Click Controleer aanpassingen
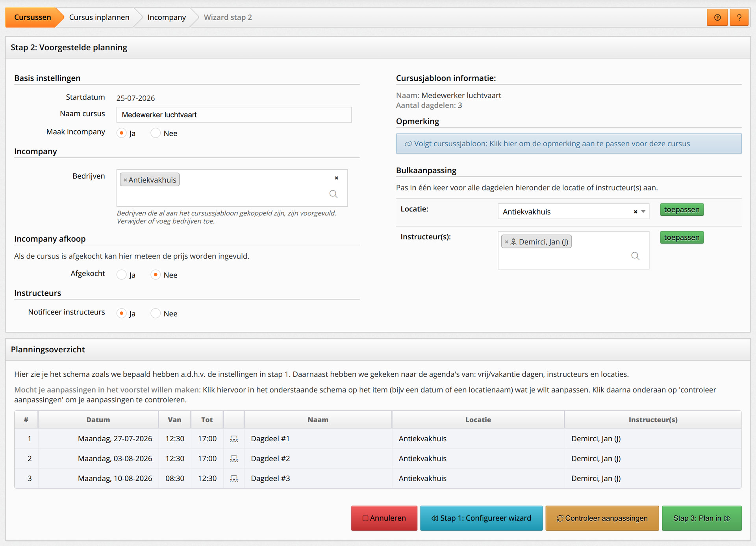The height and width of the screenshot is (546, 756). point(602,518)
